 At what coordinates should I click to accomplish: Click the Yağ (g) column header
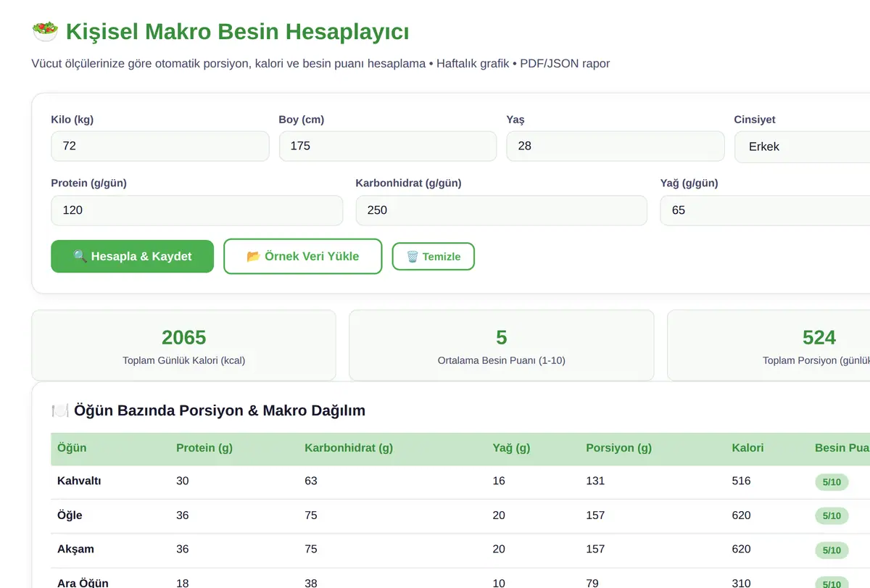(x=511, y=447)
